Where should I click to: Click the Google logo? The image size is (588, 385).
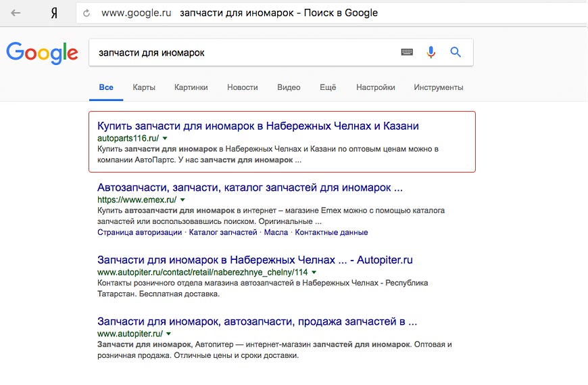42,52
